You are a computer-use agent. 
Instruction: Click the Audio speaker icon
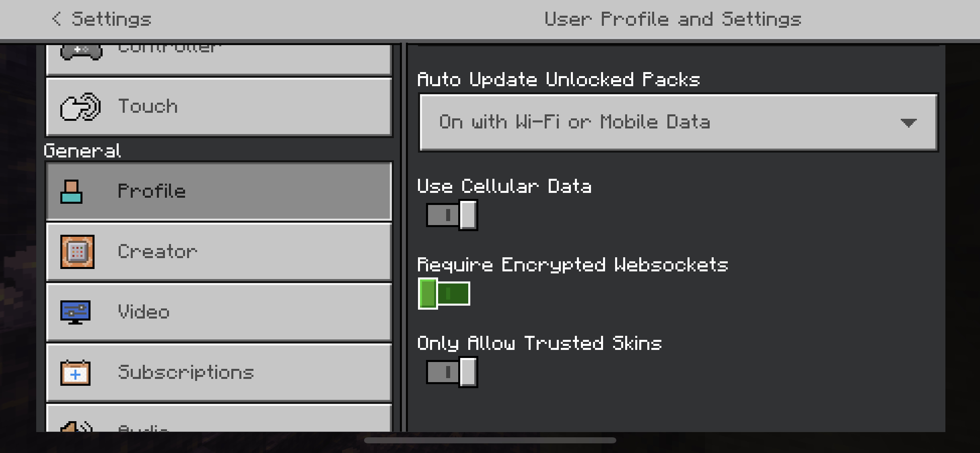click(76, 427)
